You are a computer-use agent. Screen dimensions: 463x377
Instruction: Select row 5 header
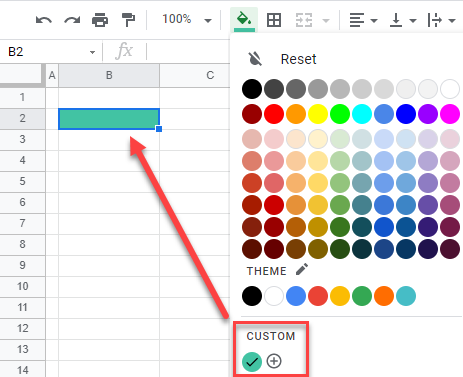(22, 181)
